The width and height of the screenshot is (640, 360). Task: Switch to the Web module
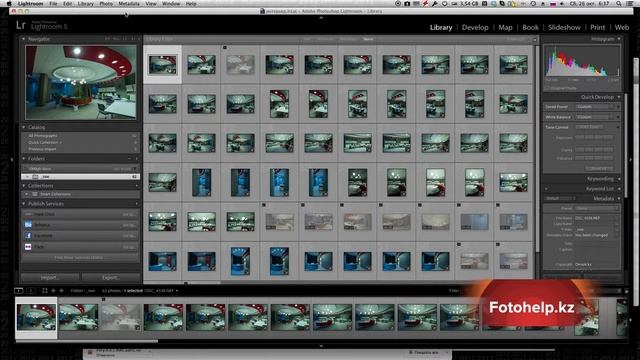click(x=622, y=27)
